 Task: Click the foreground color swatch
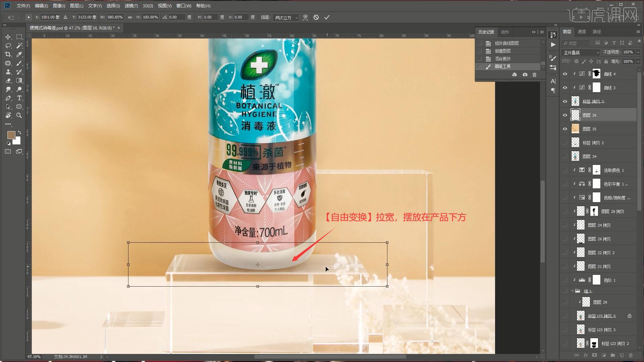coord(11,135)
